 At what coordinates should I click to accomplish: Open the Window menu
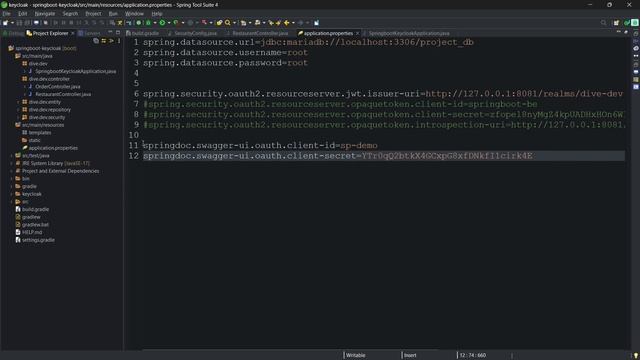[x=134, y=13]
